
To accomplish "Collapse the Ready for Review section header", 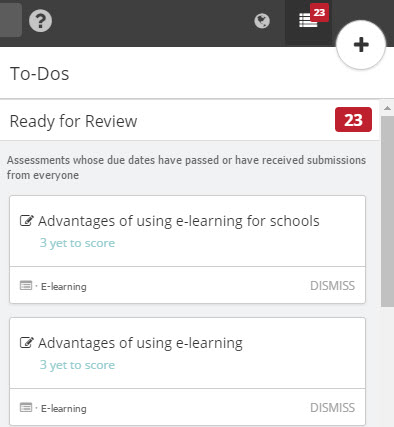I will (x=190, y=120).
